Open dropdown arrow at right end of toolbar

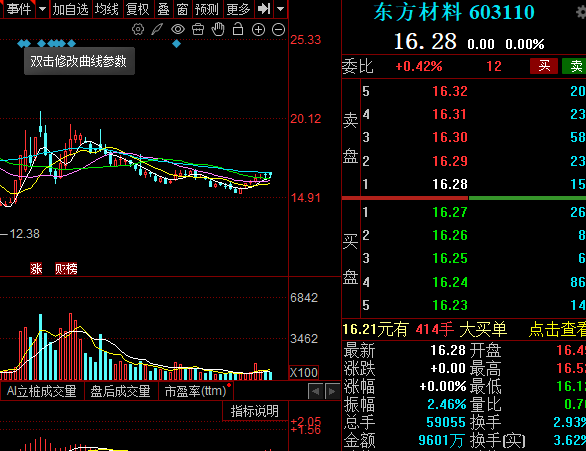[x=281, y=9]
